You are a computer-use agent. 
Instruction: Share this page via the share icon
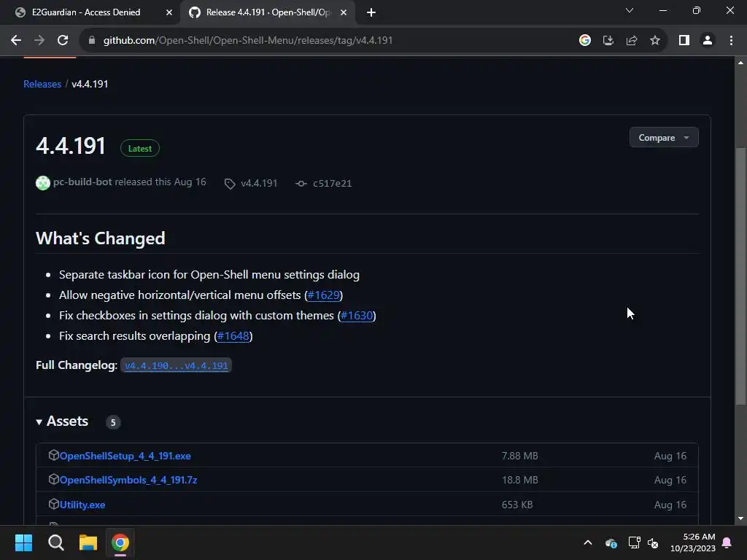pos(631,41)
